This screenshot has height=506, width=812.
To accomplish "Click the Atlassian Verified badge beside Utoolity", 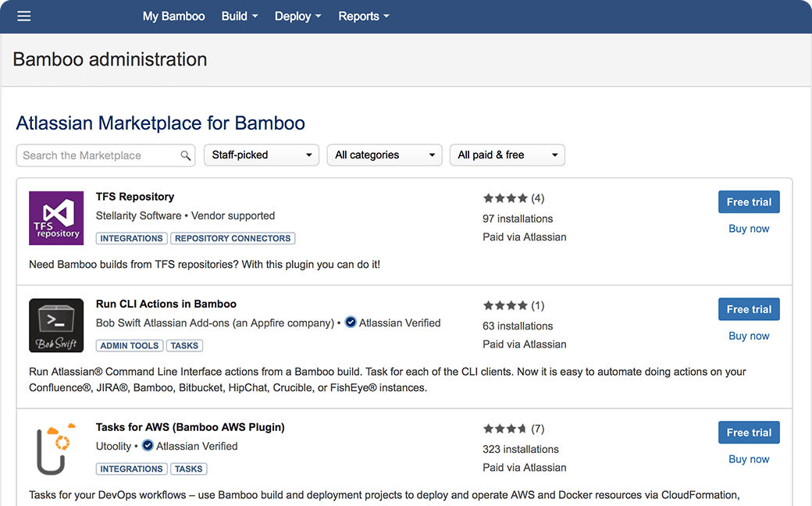I will pyautogui.click(x=148, y=446).
